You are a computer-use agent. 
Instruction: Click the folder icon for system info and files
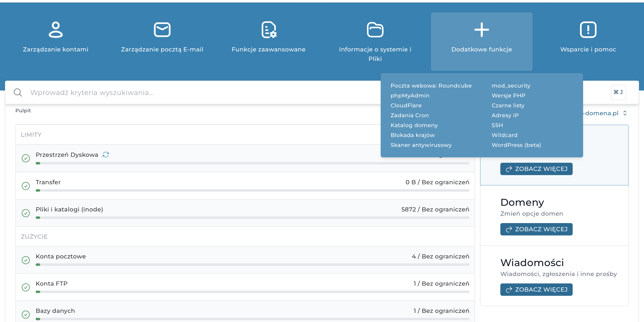(x=375, y=29)
